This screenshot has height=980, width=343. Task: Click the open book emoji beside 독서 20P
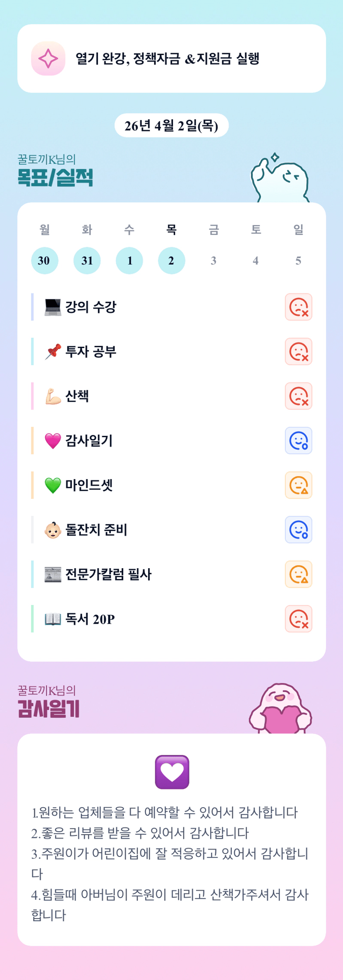pyautogui.click(x=53, y=619)
